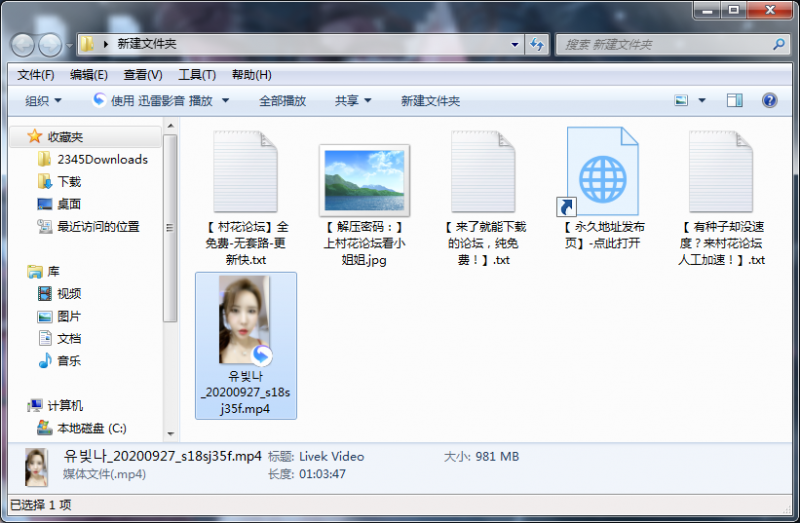Select 【永久地址发布页】-点此打开 shortcut icon
800x523 pixels.
597,171
